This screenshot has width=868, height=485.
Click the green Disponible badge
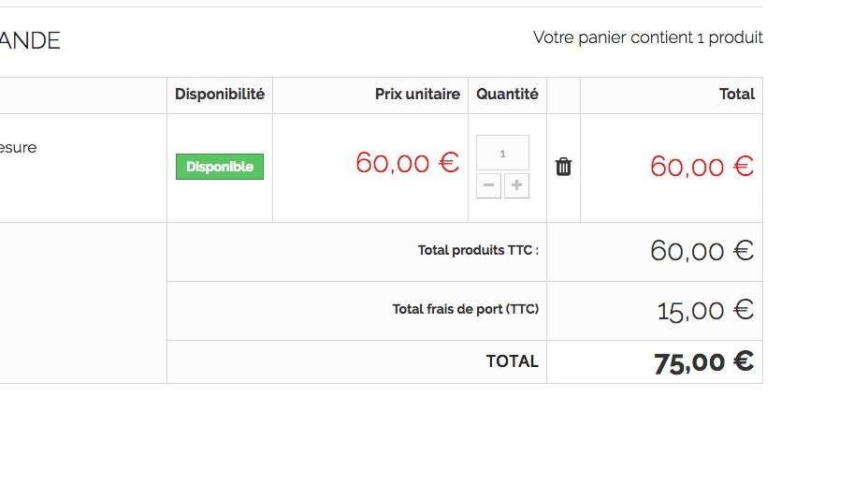(x=220, y=167)
